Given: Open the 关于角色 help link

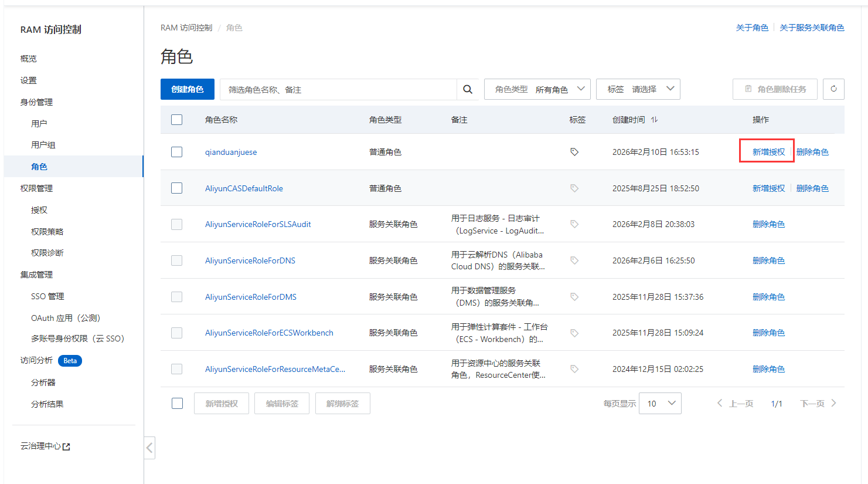Looking at the screenshot, I should tap(752, 28).
